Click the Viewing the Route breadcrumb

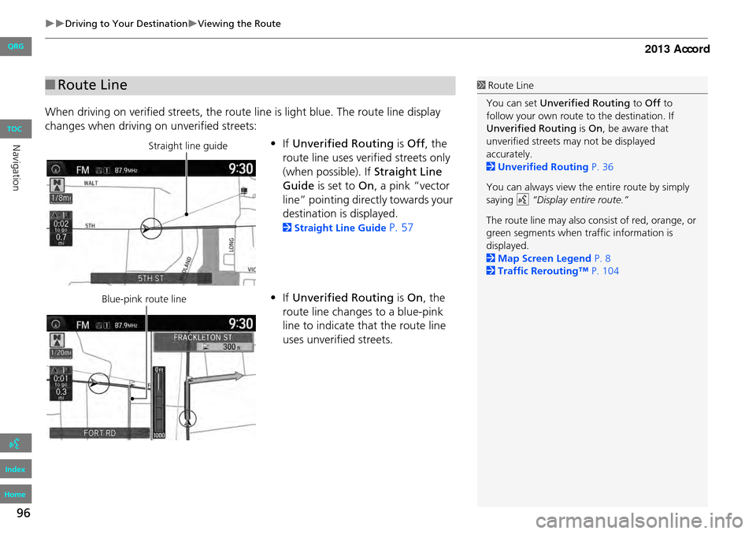pos(239,24)
